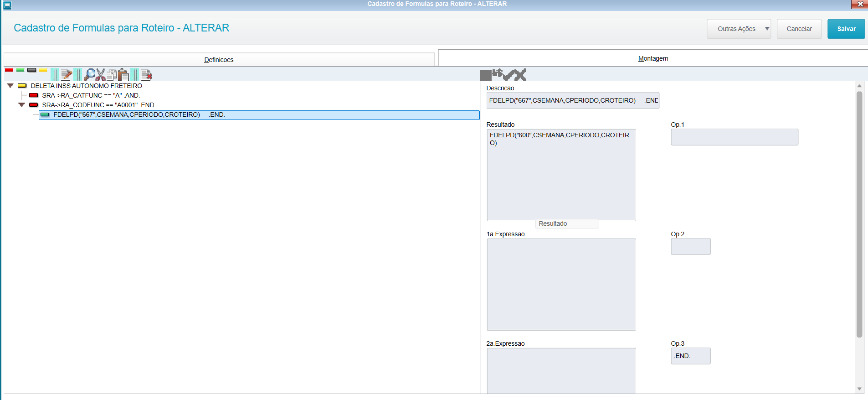The height and width of the screenshot is (400, 868).
Task: Click the gray X cancel icon in Montagem
Action: point(520,74)
